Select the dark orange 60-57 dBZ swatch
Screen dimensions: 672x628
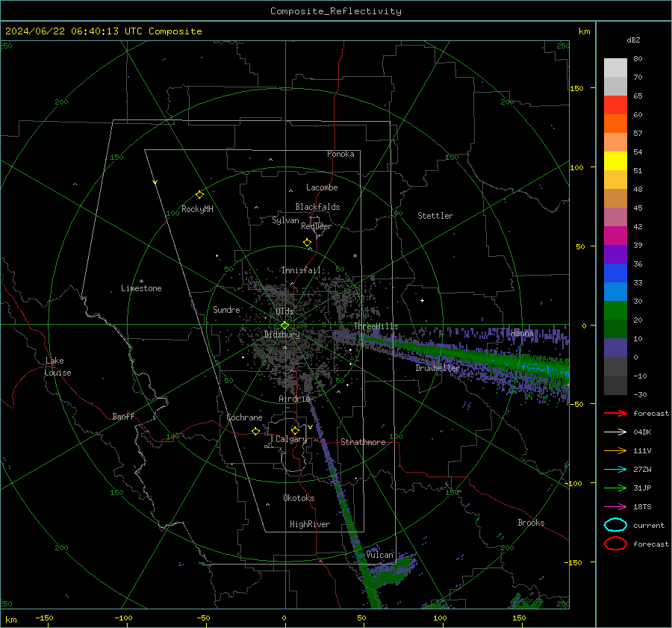(x=615, y=124)
